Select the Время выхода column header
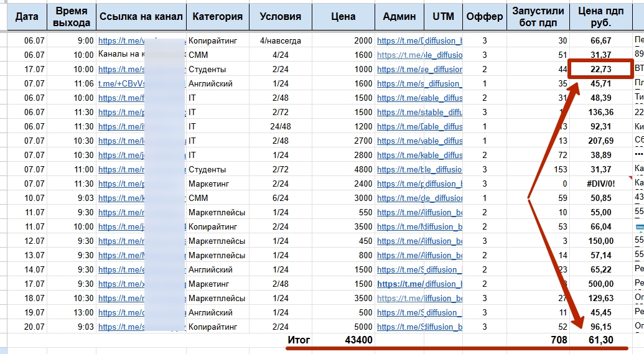 pyautogui.click(x=72, y=16)
